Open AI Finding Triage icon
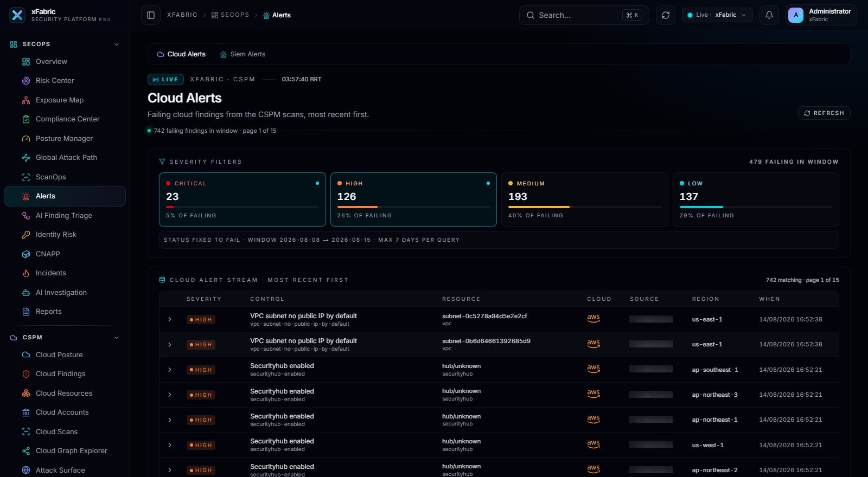 coord(25,216)
